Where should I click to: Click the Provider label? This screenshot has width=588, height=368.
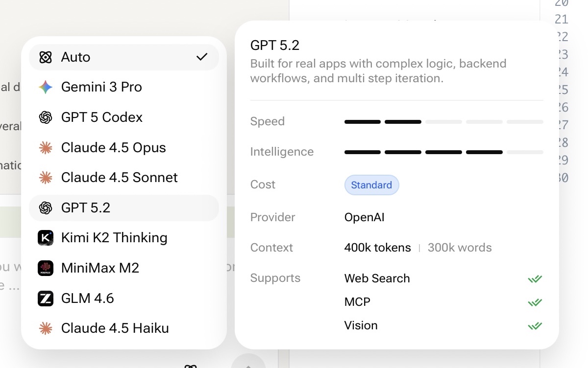click(273, 217)
